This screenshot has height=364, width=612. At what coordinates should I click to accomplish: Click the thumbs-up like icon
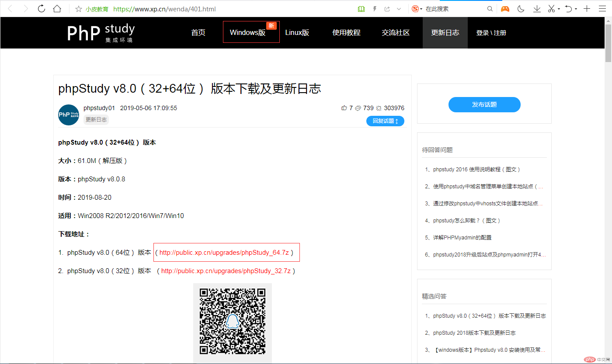click(x=344, y=108)
